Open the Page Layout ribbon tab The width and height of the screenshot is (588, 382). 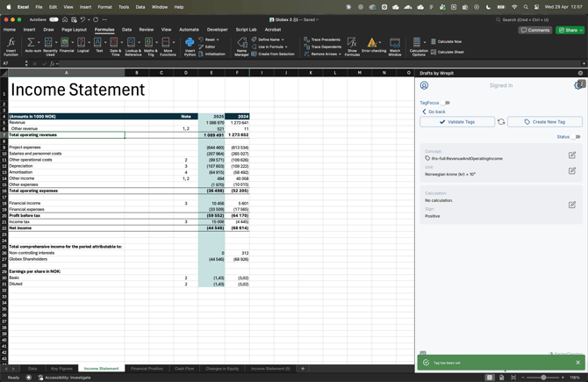click(75, 30)
